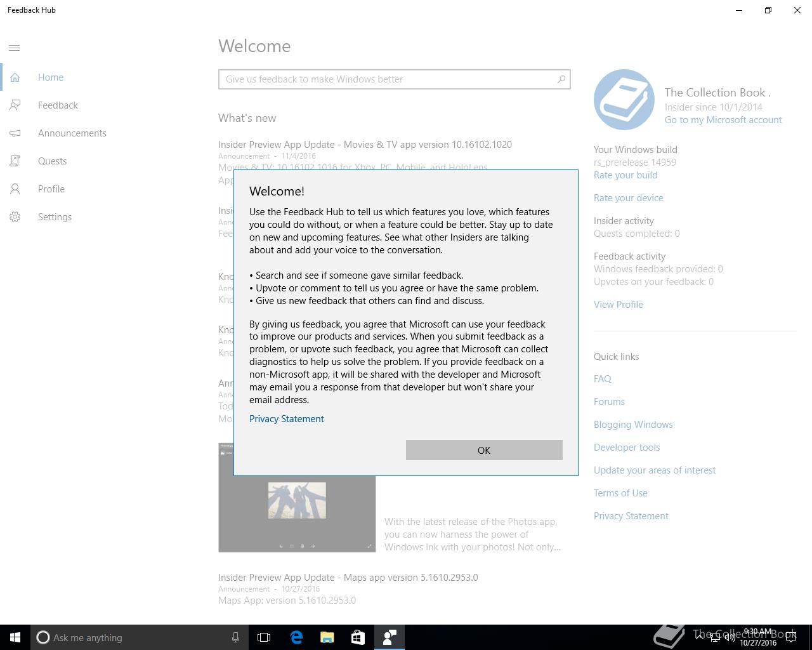Open the FAQ quick link
812x650 pixels.
point(603,379)
